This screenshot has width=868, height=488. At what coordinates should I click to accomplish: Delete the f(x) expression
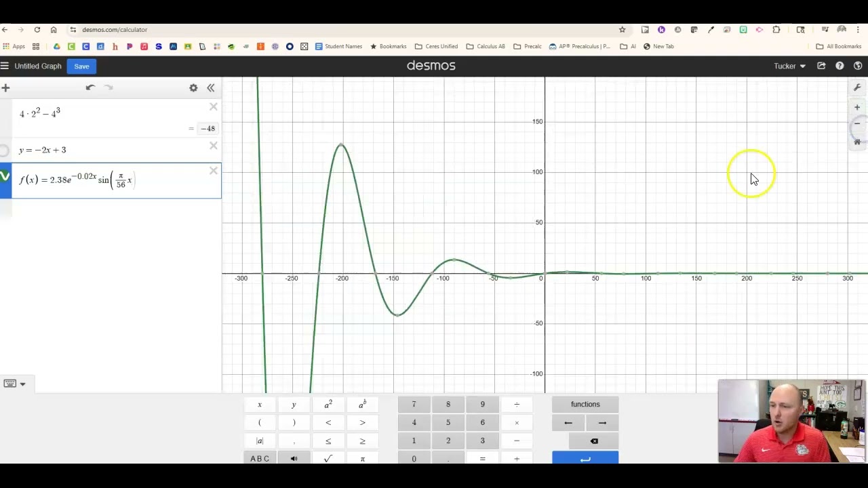[214, 171]
